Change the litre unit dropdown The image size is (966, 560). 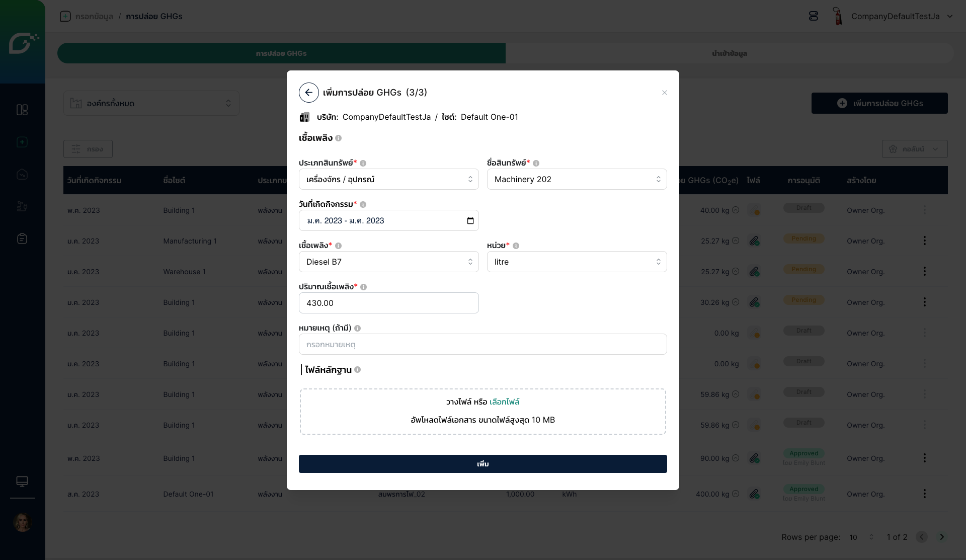[577, 262]
